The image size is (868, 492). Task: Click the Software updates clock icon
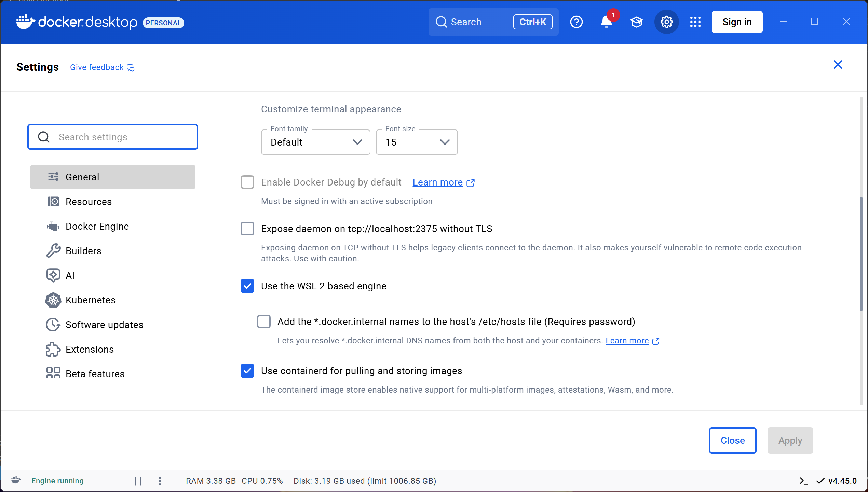point(53,324)
